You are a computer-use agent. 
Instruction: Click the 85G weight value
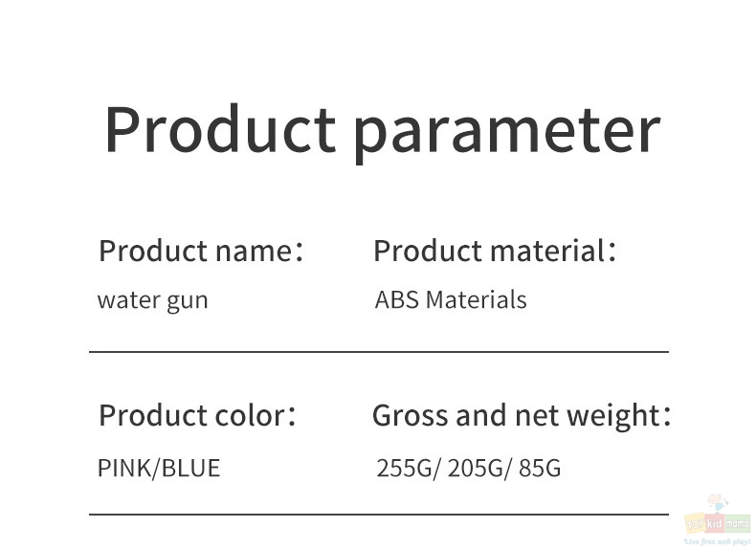pyautogui.click(x=540, y=468)
